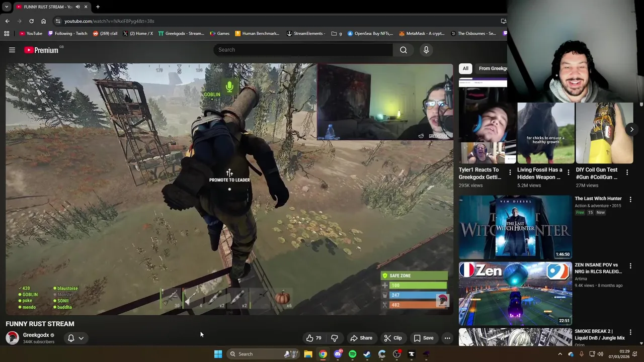
Task: Open the Human Benchmark bookmark
Action: 257,34
